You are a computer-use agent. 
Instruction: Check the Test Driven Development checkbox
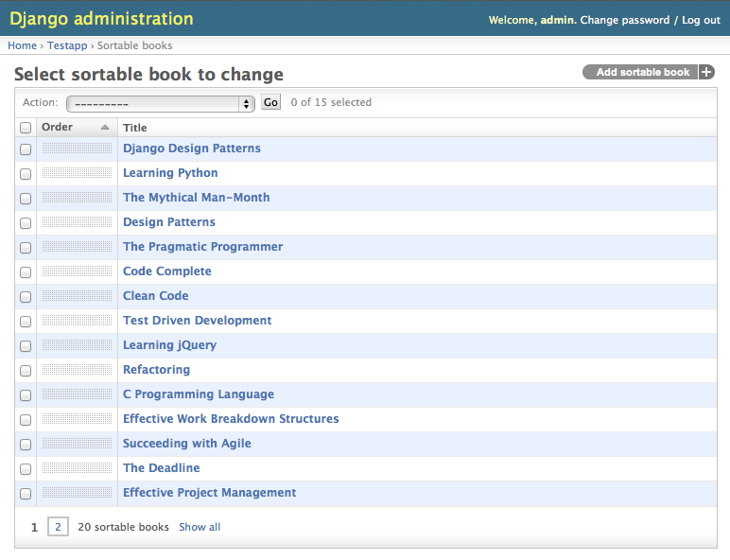[26, 322]
